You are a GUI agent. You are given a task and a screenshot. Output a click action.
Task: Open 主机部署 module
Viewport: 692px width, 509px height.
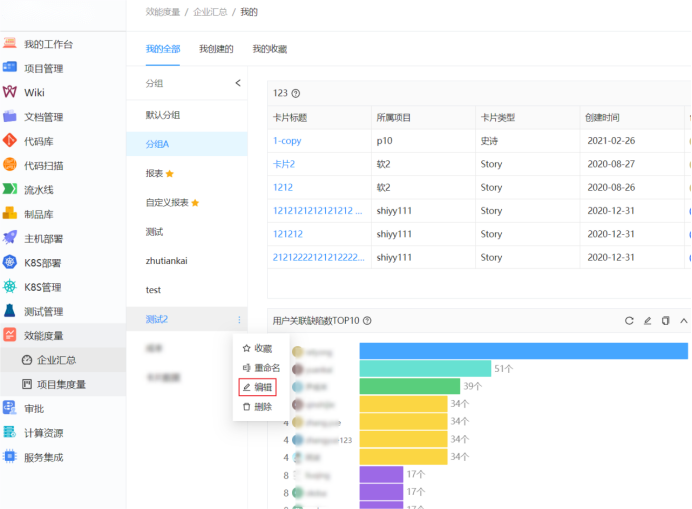pos(43,239)
